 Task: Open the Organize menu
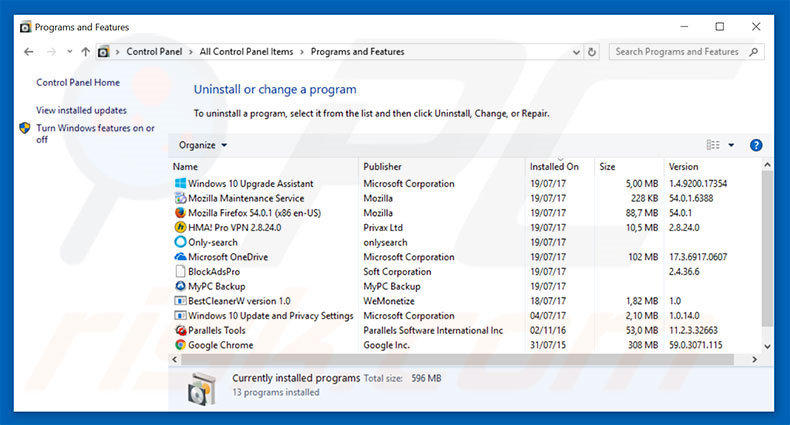point(203,145)
